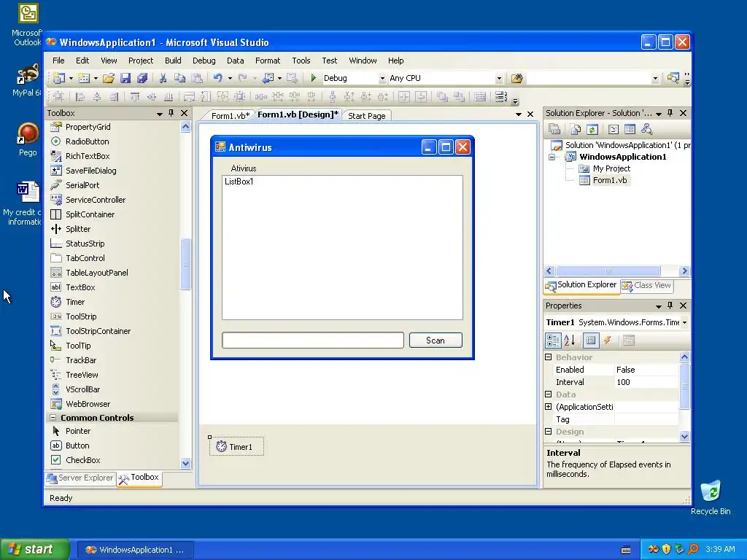Switch to the Start Page tab

(x=366, y=116)
